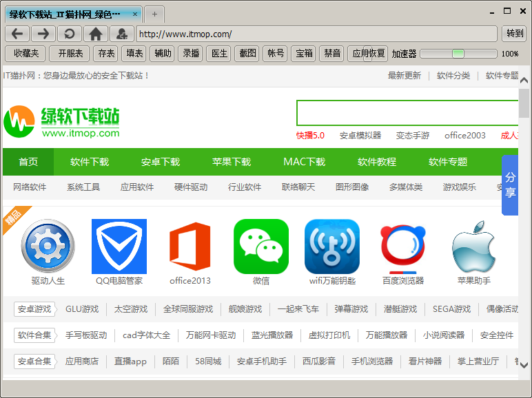Open the 网络软件 category link
Image resolution: width=532 pixels, height=398 pixels.
pos(30,187)
